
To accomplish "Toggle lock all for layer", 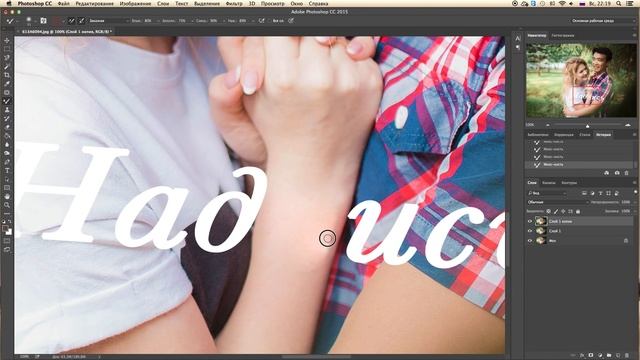I will click(578, 211).
